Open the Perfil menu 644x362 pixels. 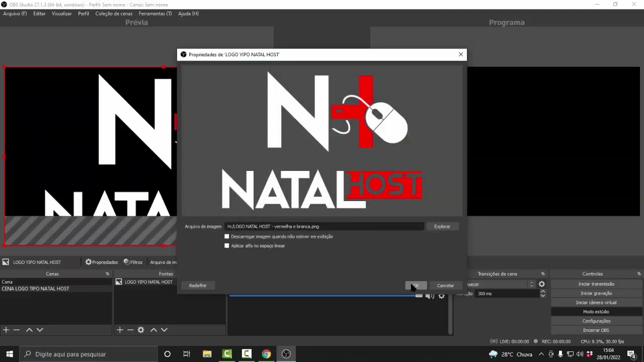point(84,14)
